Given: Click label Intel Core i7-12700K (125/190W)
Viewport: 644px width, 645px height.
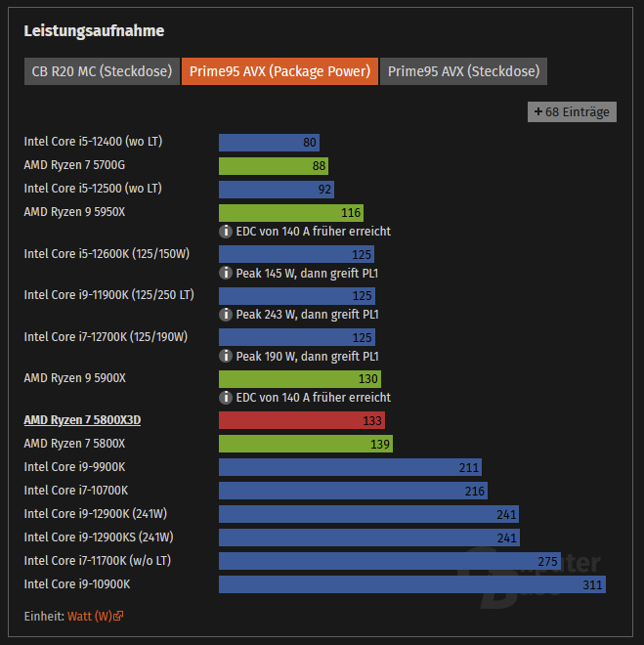Looking at the screenshot, I should click(x=106, y=337).
